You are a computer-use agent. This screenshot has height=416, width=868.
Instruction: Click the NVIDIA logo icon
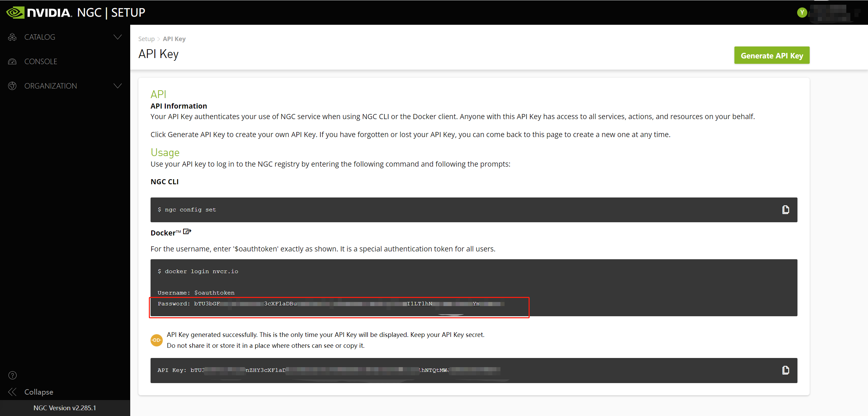click(x=15, y=13)
